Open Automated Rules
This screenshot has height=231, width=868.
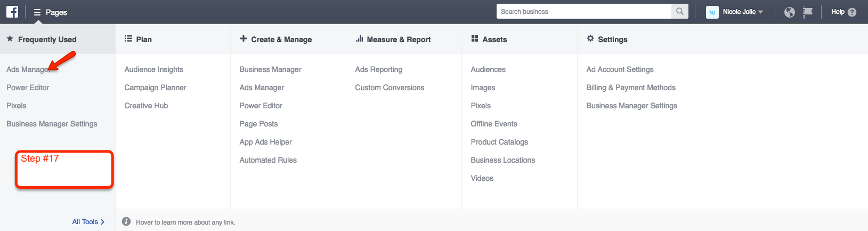268,160
